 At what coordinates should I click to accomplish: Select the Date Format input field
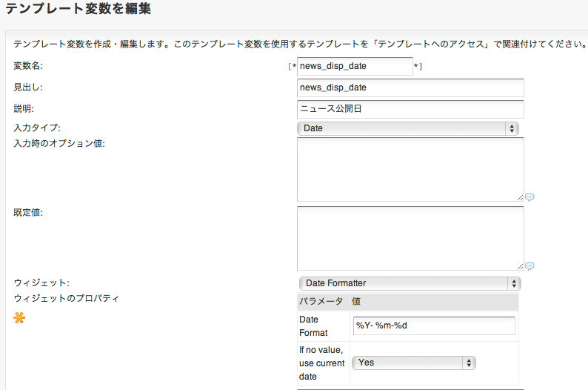pyautogui.click(x=435, y=326)
